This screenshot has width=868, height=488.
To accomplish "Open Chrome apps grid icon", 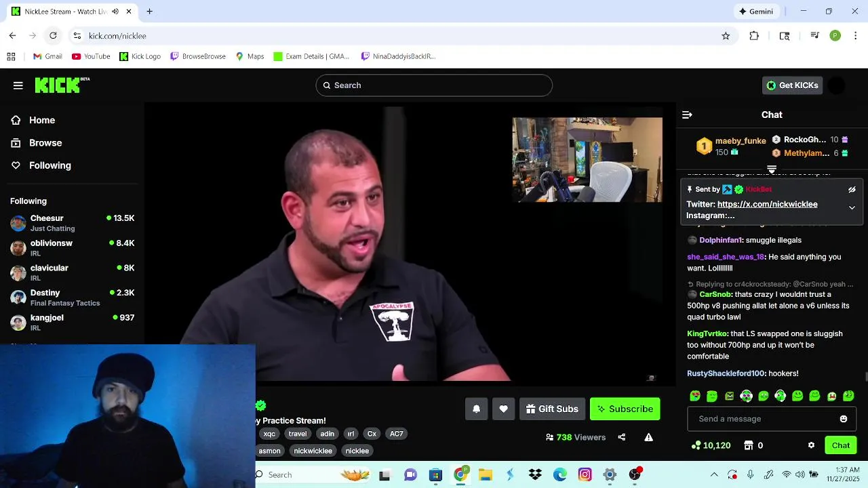I will pyautogui.click(x=11, y=56).
